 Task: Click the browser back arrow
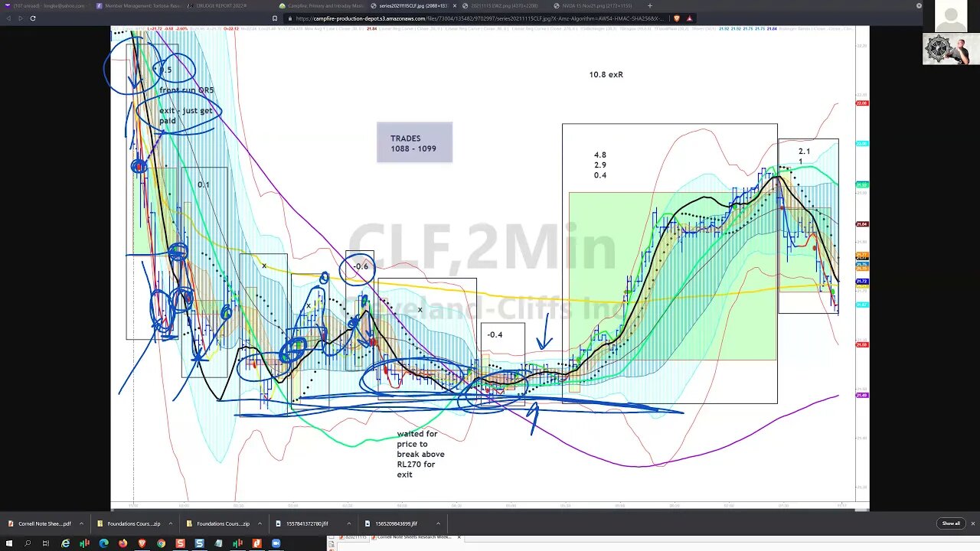pyautogui.click(x=9, y=18)
